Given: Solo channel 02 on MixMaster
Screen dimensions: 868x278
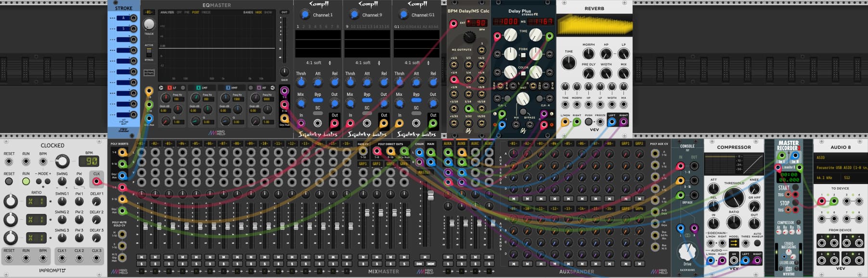Looking at the screenshot, I should pyautogui.click(x=155, y=264).
